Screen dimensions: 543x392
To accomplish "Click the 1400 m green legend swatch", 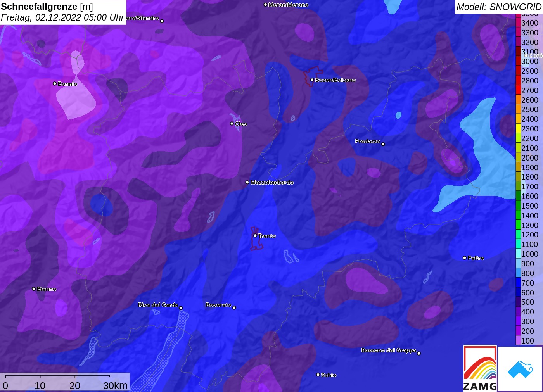I will (x=518, y=215).
